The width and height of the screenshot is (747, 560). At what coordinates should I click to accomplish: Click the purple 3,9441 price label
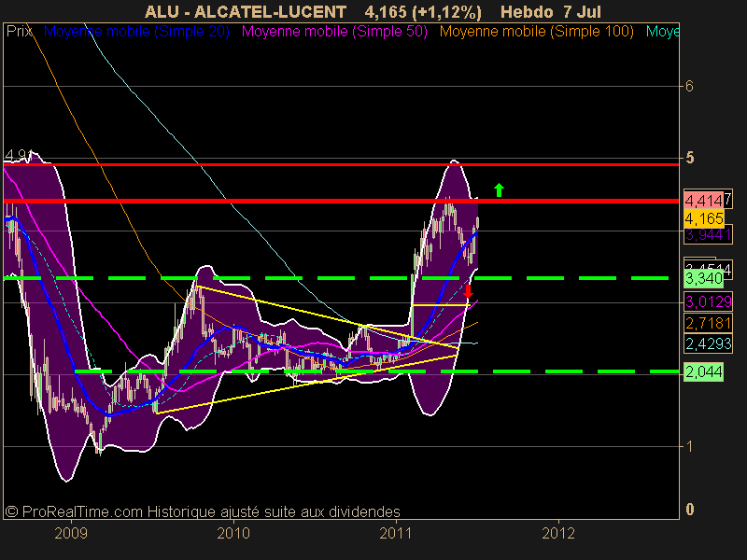pos(708,235)
